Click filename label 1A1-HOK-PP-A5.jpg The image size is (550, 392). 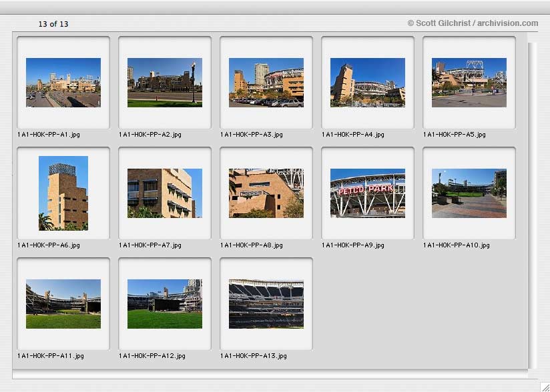pyautogui.click(x=455, y=135)
